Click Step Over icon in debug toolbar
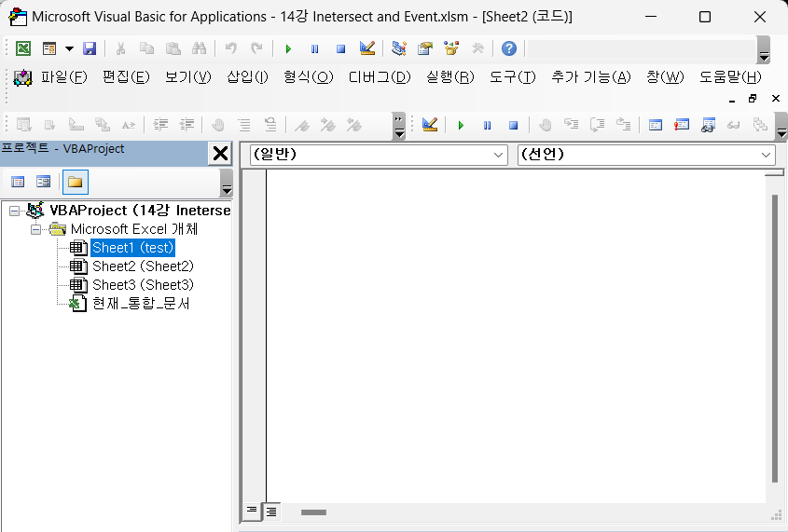 pos(597,125)
